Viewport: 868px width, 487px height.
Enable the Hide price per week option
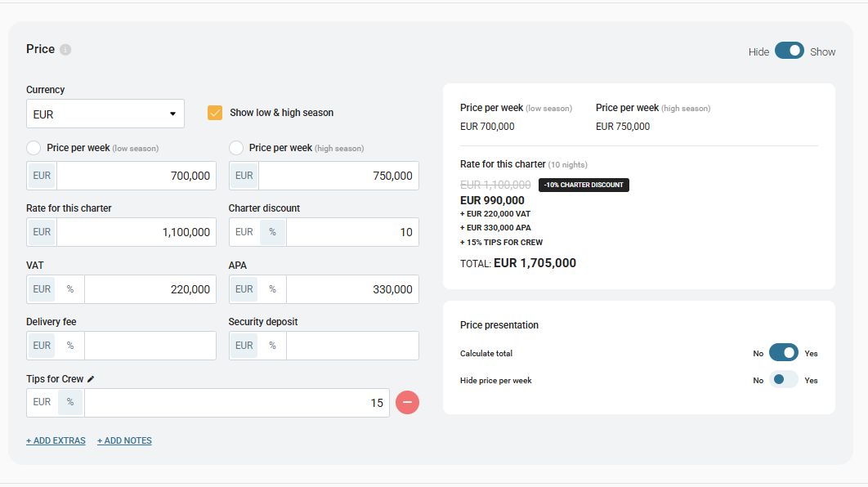pos(785,379)
